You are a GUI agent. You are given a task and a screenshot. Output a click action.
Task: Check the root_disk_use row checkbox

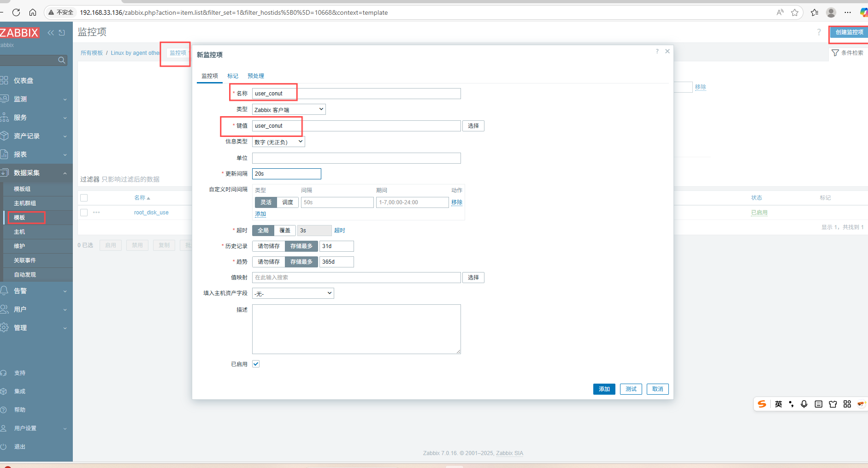[84, 213]
